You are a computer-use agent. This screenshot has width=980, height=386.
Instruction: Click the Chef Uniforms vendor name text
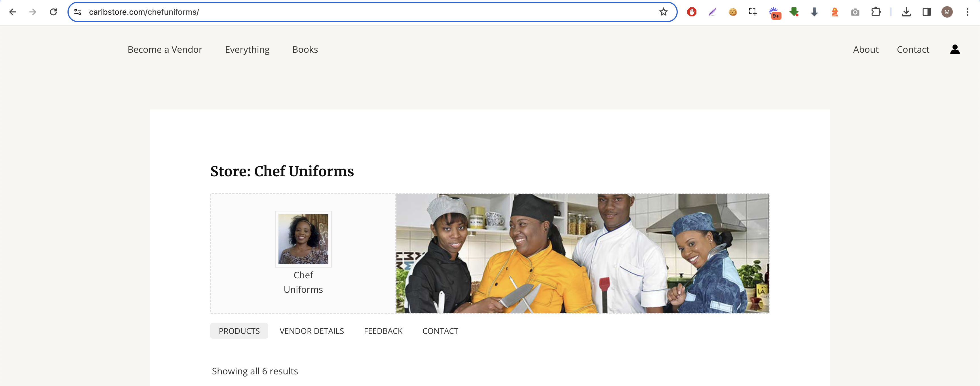pos(303,282)
